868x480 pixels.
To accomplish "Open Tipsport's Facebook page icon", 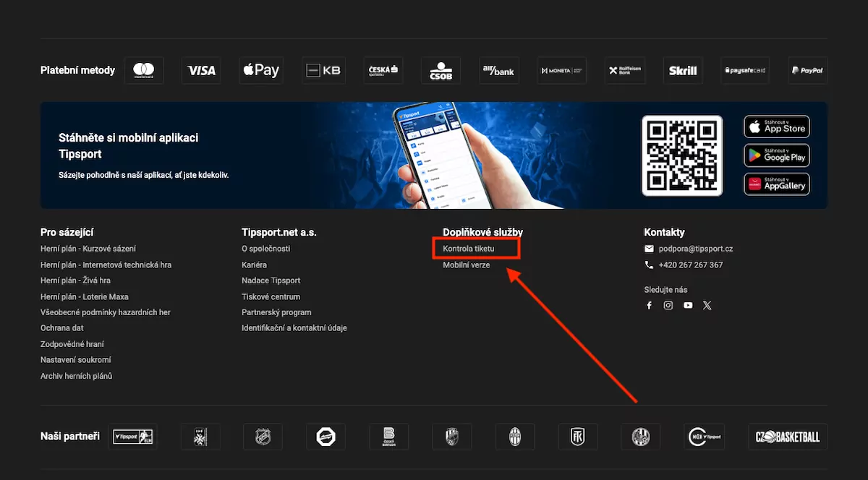I will 649,305.
